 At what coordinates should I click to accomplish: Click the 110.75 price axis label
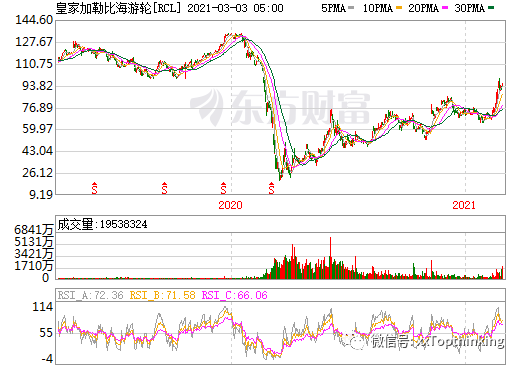point(34,64)
